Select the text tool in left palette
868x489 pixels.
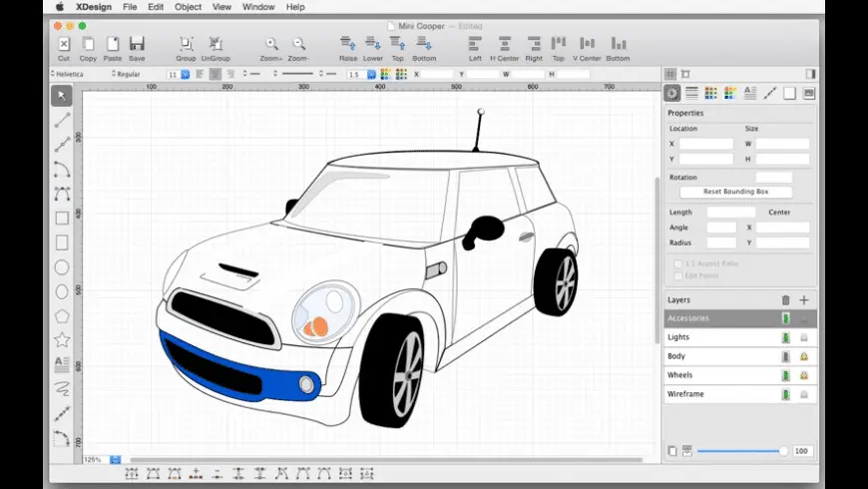coord(62,364)
